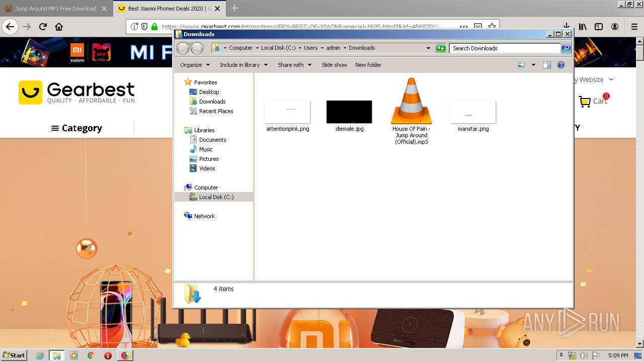Close the Jump Around MP3 tab
The height and width of the screenshot is (362, 644).
point(104,9)
